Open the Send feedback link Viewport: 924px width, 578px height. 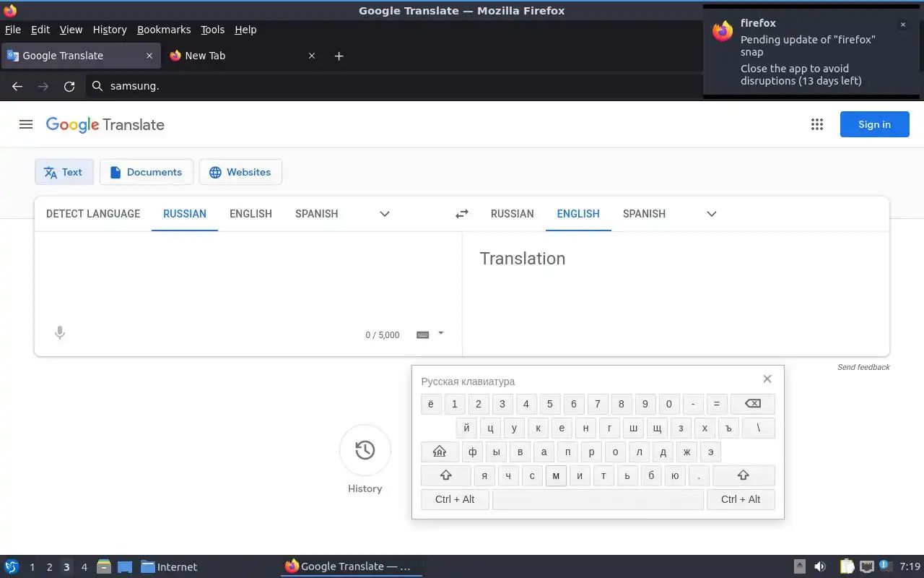(863, 367)
